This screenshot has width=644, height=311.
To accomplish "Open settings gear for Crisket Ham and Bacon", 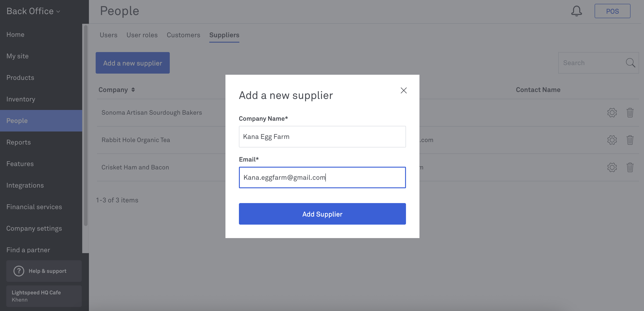I will [x=612, y=167].
